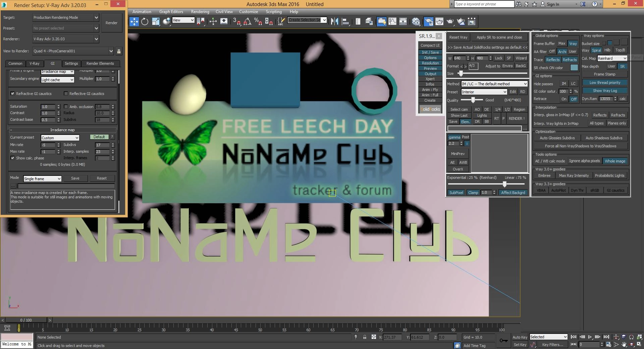644x349 pixels.
Task: Open Mode Single frame dropdown
Action: [x=42, y=179]
